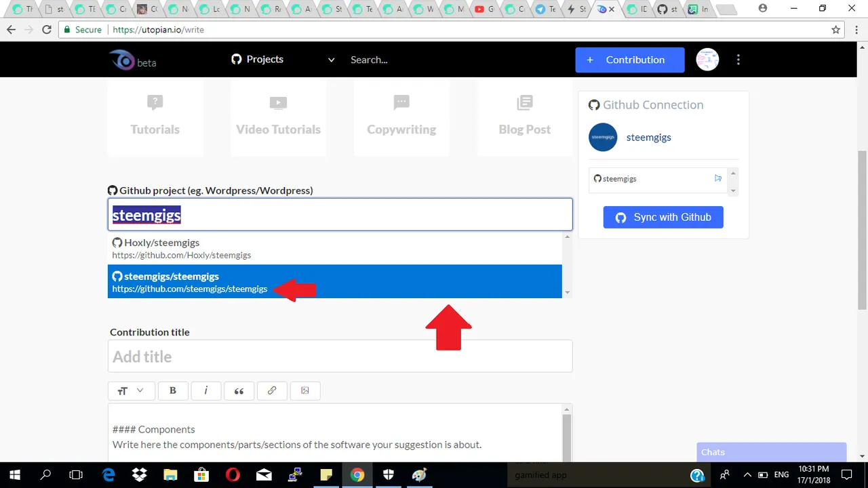Click the ENG language indicator
This screenshot has width=868, height=488.
pos(781,474)
